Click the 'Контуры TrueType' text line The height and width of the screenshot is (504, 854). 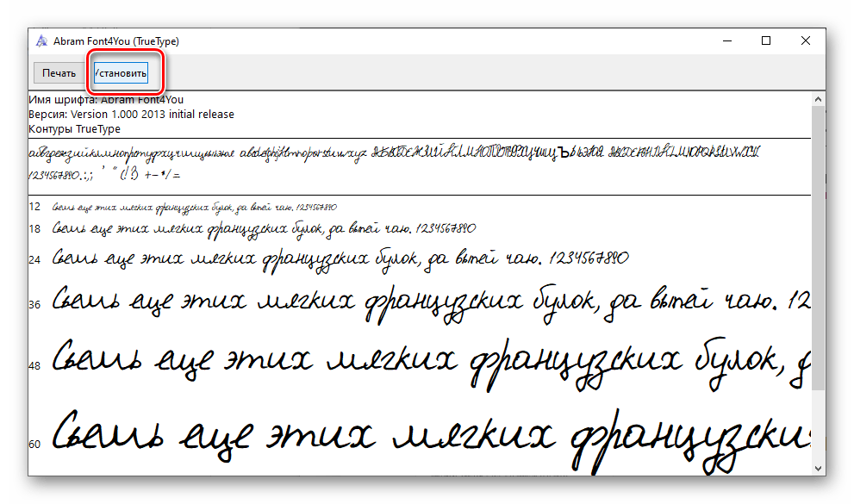[74, 128]
